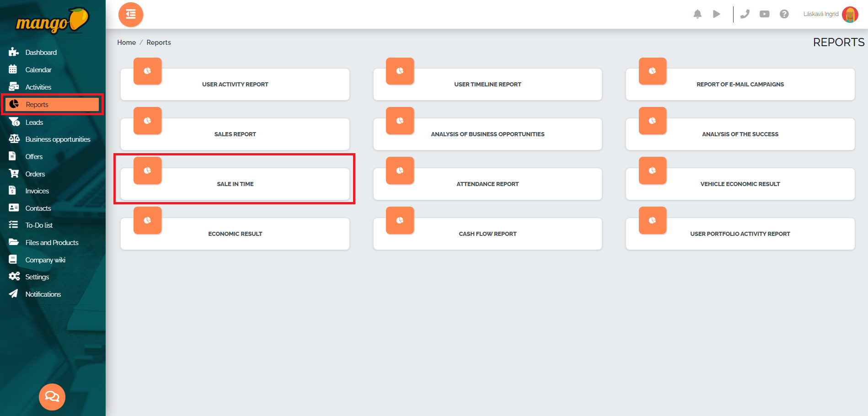Open Settings in the sidebar
The image size is (868, 416).
click(x=37, y=277)
